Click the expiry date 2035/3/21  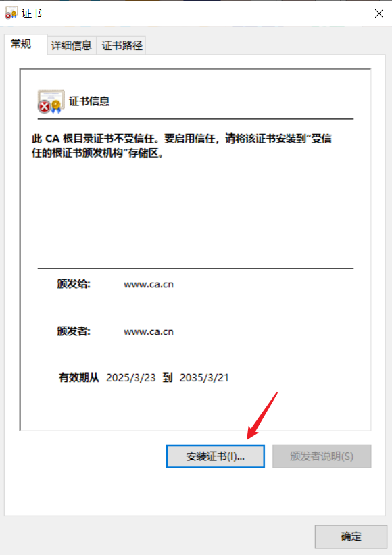coord(204,378)
